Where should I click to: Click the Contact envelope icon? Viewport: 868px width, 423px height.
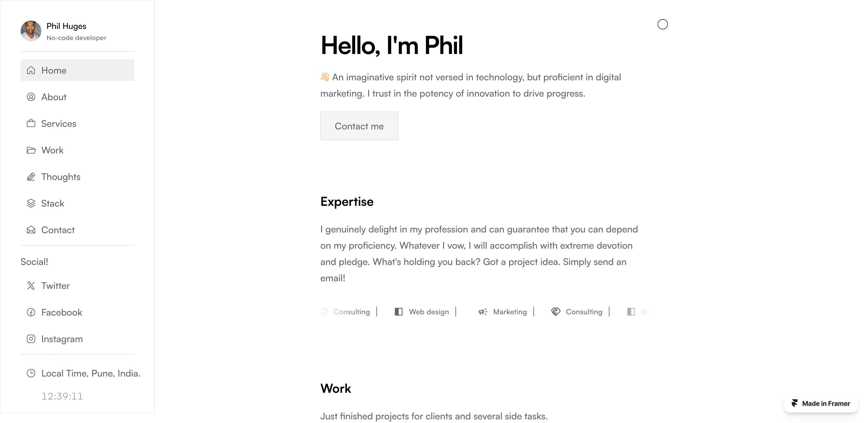tap(31, 230)
